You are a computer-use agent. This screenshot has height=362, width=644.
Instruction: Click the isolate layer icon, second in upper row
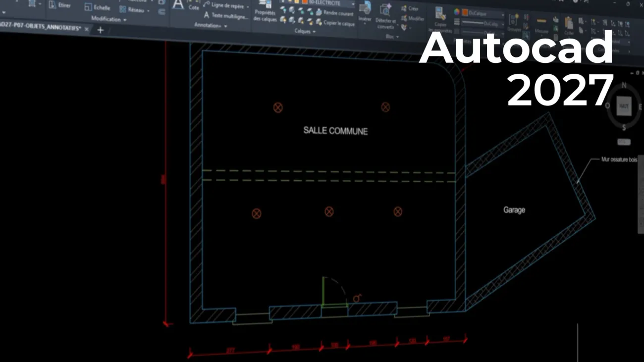[292, 10]
